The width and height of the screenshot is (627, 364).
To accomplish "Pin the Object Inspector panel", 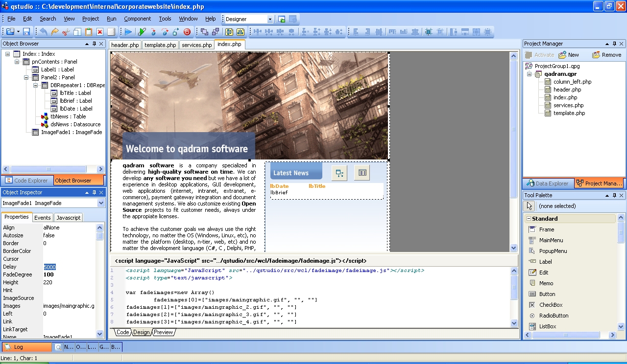I will tap(95, 193).
